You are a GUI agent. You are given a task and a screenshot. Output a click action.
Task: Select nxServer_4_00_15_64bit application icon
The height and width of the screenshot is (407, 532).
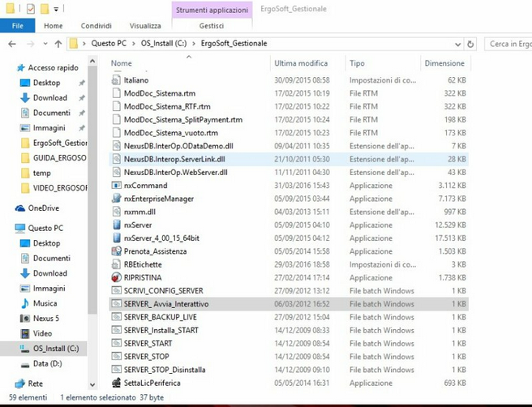(116, 238)
